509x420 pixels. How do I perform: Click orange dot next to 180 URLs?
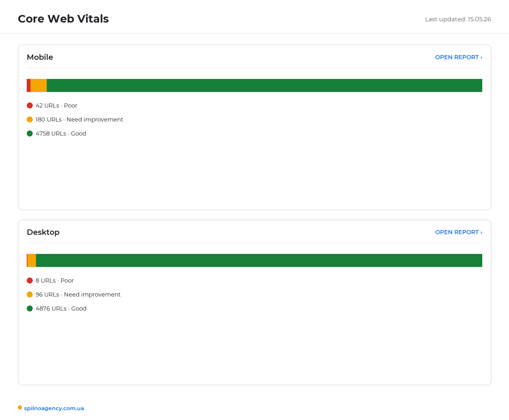tap(30, 119)
